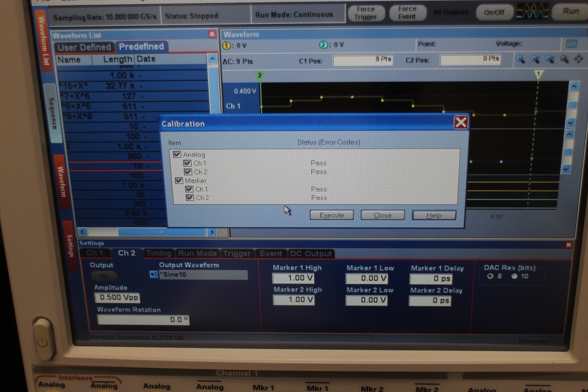Open the Ch 2 settings tab
The image size is (588, 392).
click(x=127, y=253)
